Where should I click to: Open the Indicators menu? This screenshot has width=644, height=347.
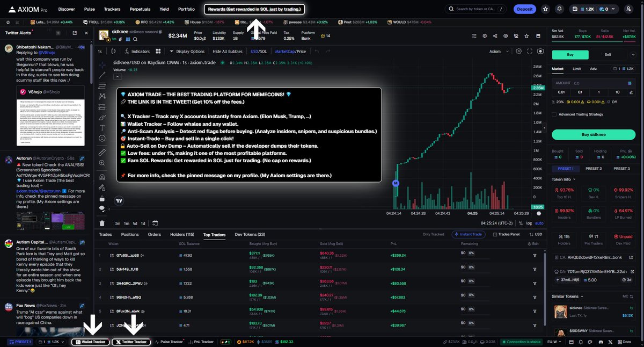click(136, 52)
